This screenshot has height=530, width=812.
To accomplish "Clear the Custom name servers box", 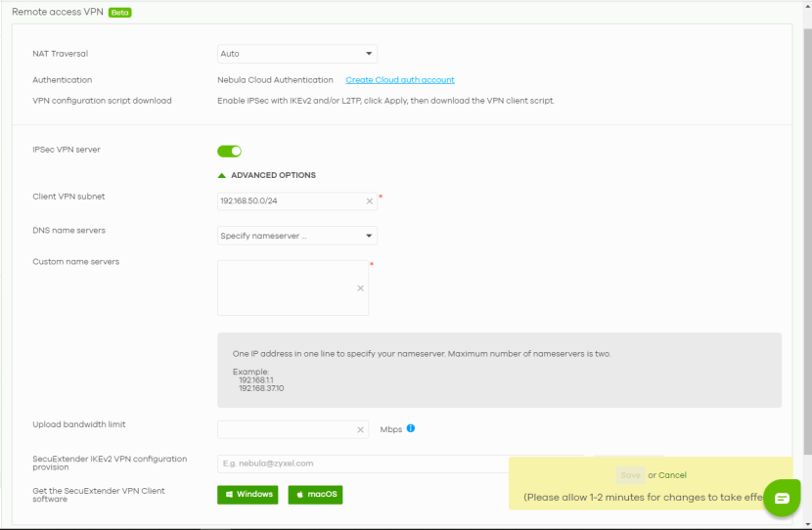I will point(360,288).
